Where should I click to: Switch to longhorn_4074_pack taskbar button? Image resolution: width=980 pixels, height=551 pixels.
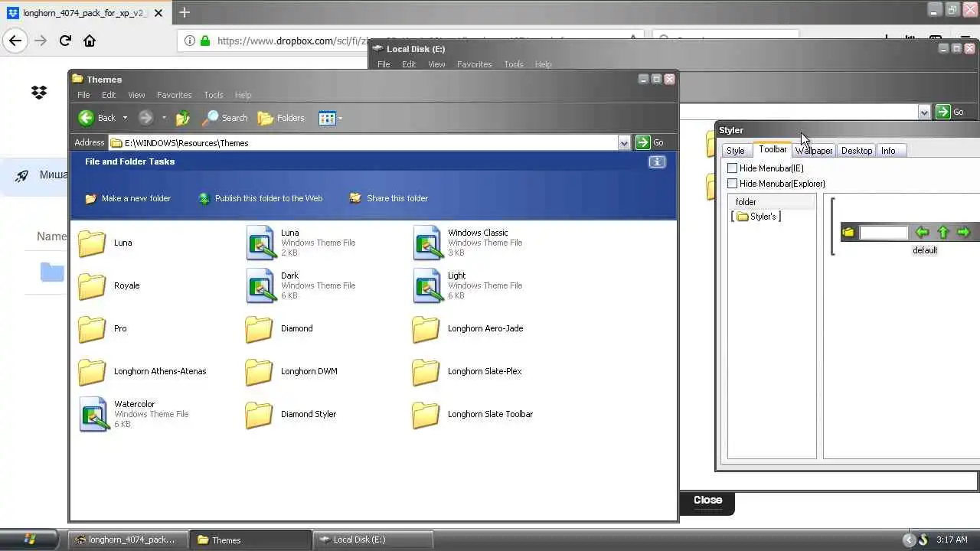tap(129, 540)
